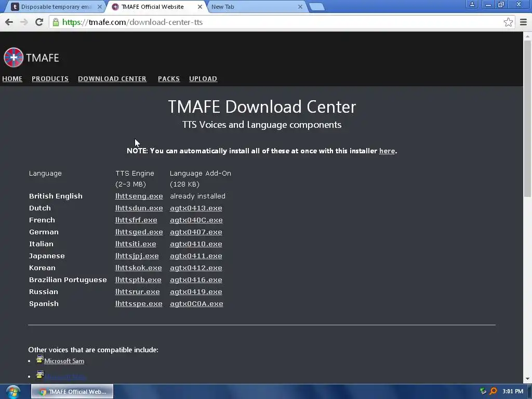Close the New Tab tab
The image size is (532, 399).
[x=300, y=7]
